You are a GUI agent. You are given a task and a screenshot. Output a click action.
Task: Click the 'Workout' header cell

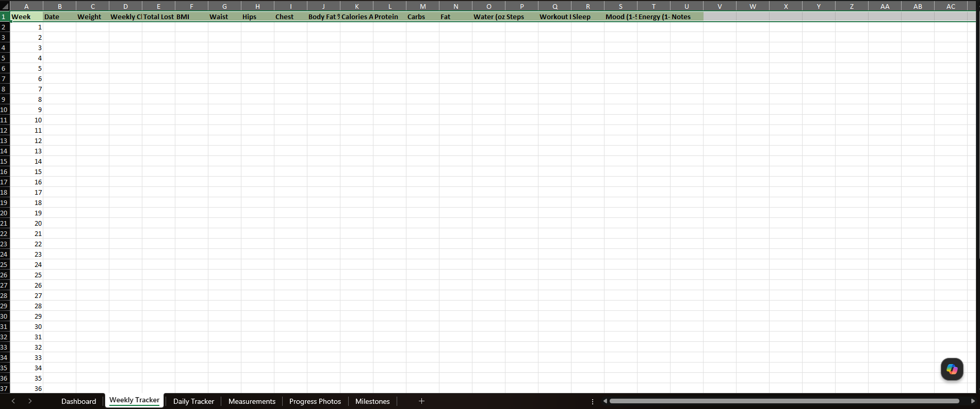click(554, 17)
